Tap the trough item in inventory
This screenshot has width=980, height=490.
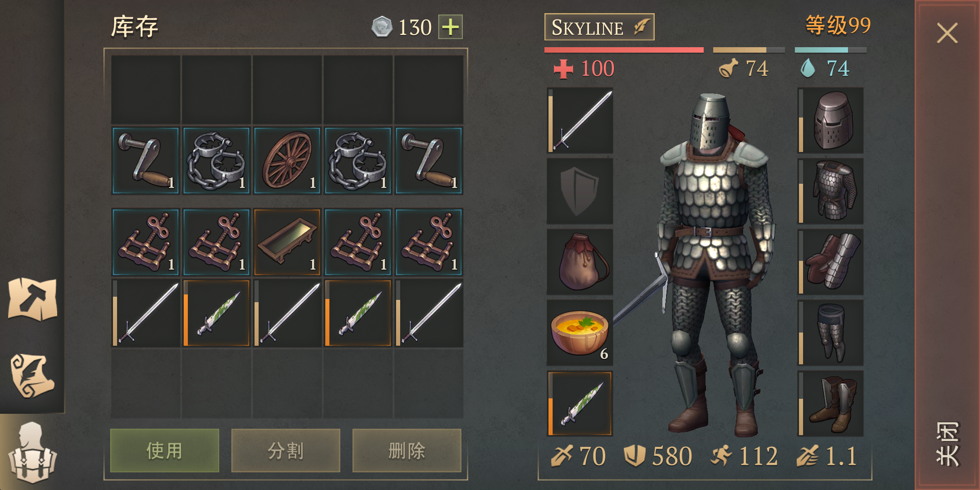point(287,242)
